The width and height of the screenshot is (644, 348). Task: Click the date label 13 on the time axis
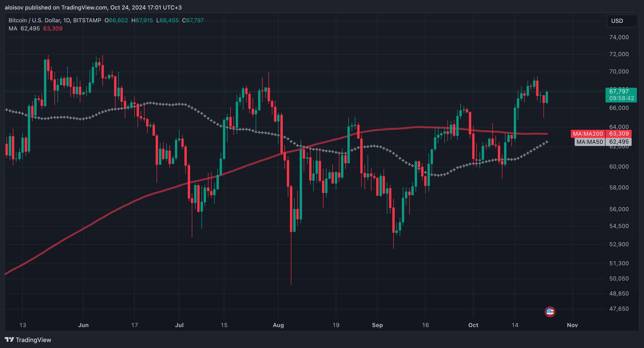coord(23,325)
